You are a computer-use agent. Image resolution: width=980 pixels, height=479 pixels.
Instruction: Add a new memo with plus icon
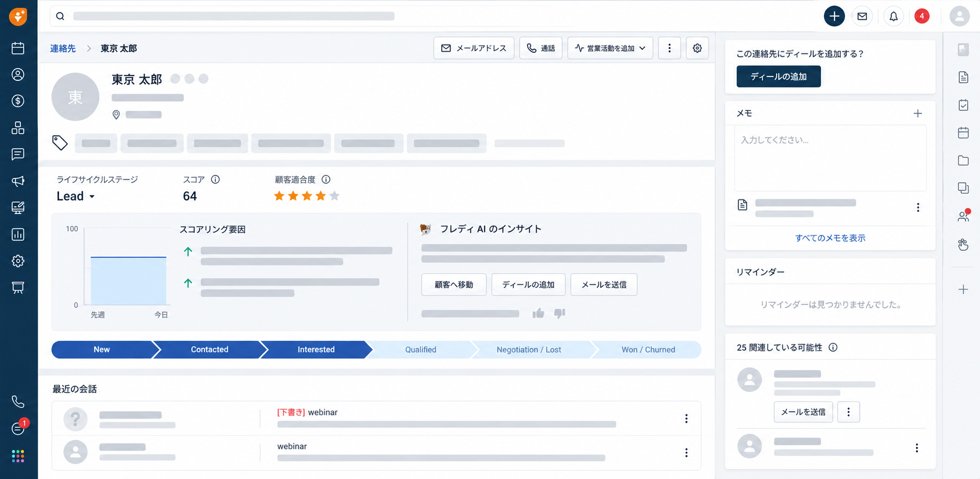pyautogui.click(x=918, y=114)
